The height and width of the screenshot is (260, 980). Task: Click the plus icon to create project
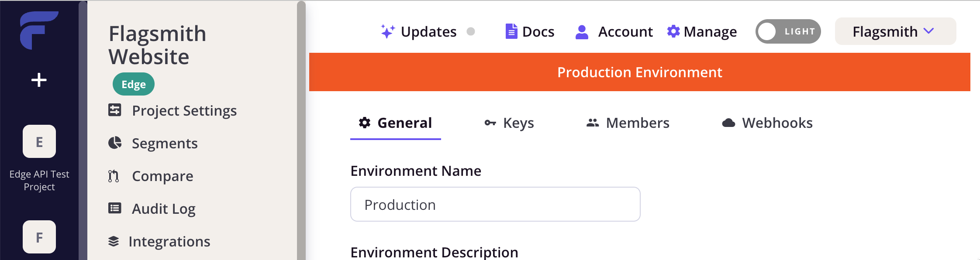click(39, 80)
